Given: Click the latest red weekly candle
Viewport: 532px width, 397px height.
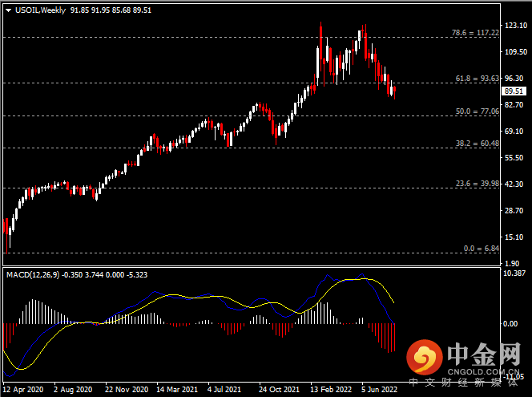Looking at the screenshot, I should coord(394,91).
